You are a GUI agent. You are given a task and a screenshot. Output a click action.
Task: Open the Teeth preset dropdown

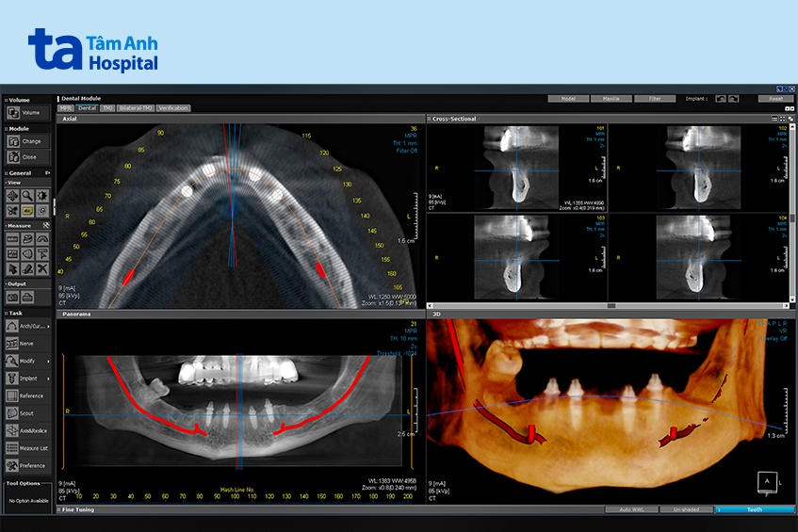[755, 509]
